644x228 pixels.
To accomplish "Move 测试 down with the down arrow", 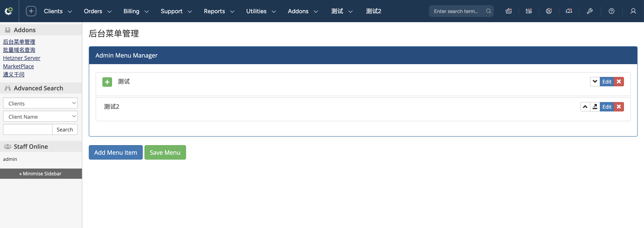I will click(x=595, y=82).
